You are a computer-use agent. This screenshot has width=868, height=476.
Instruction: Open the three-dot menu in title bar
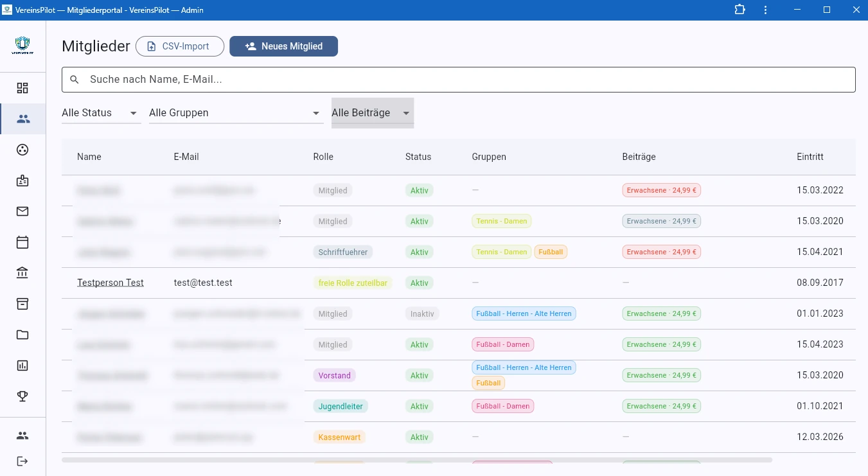(x=765, y=10)
